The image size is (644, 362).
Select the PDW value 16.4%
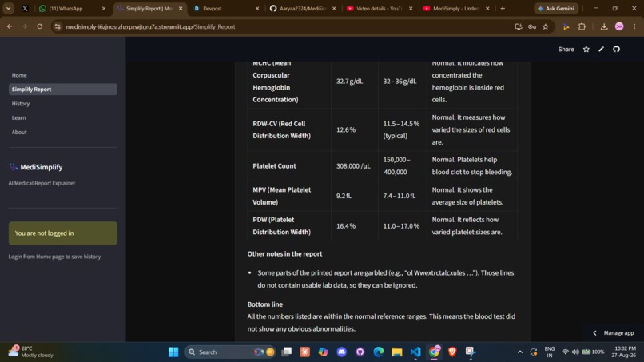(x=346, y=226)
